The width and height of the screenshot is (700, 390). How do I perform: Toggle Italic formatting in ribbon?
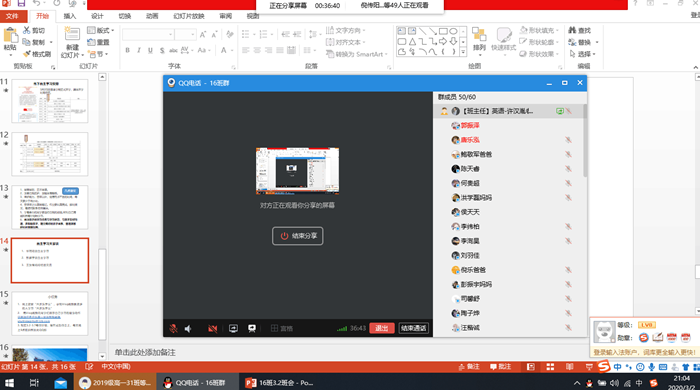[x=139, y=50]
